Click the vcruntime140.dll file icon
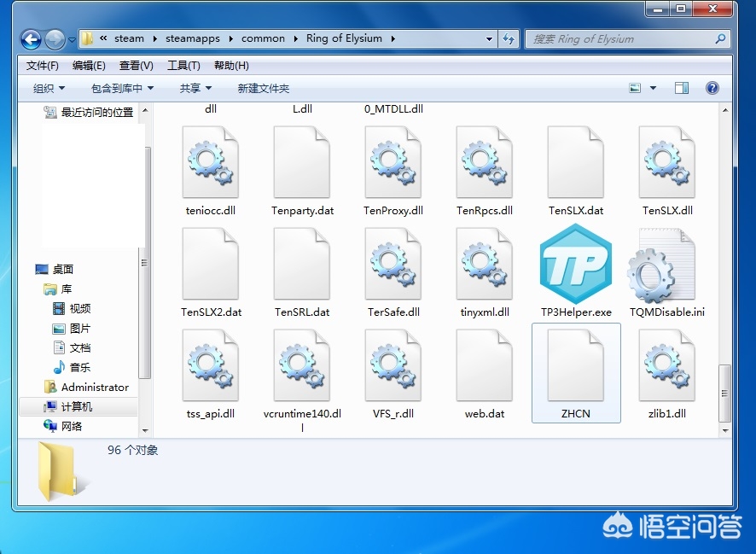Viewport: 756px width, 554px height. [x=302, y=365]
